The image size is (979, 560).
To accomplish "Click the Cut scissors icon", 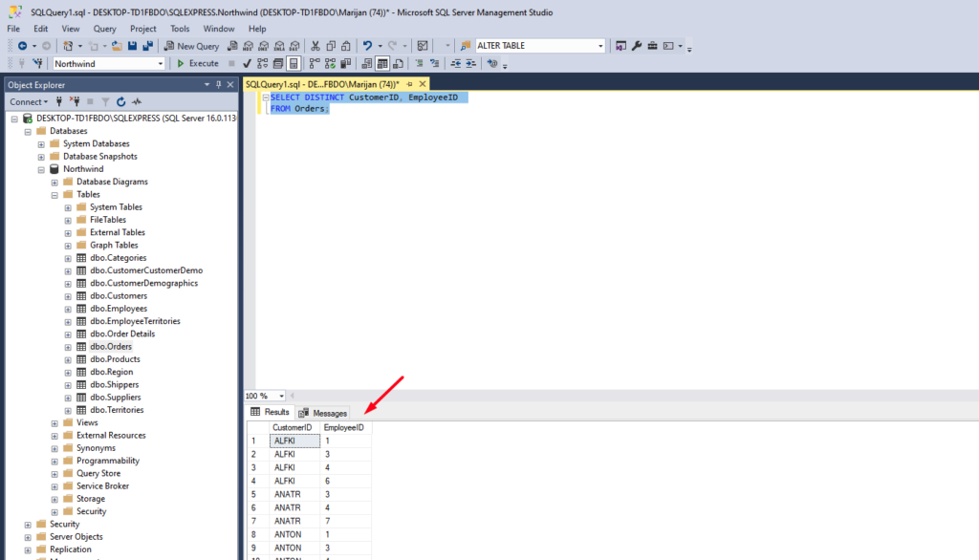I will point(315,46).
